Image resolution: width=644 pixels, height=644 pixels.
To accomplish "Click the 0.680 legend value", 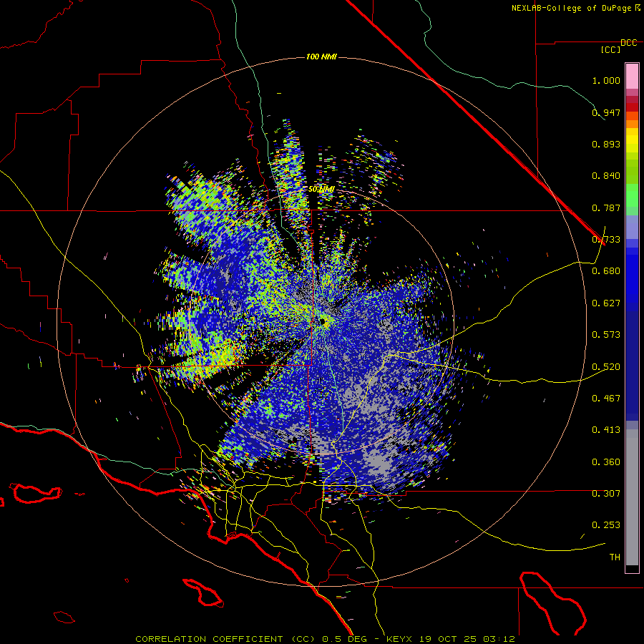I will pyautogui.click(x=606, y=271).
